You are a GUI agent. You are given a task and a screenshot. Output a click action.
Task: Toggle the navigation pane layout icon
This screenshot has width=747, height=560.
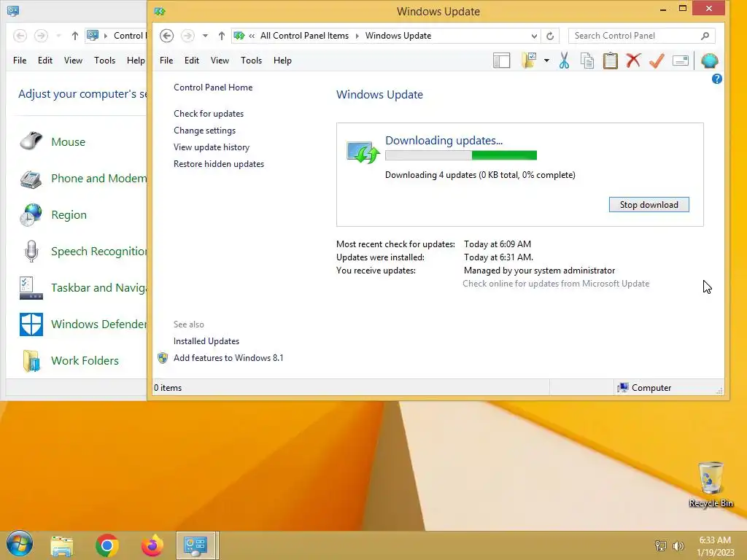(502, 61)
